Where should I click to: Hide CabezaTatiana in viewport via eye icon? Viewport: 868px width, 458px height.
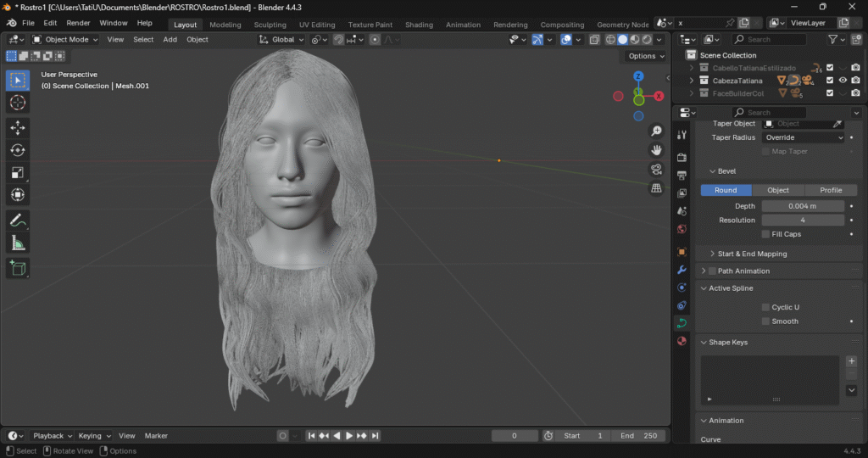pos(843,81)
